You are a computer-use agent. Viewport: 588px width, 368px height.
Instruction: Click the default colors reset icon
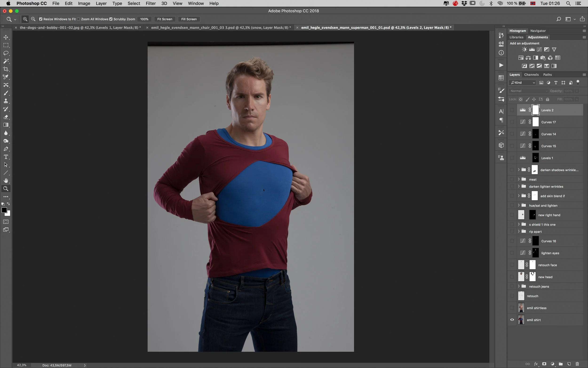3,204
